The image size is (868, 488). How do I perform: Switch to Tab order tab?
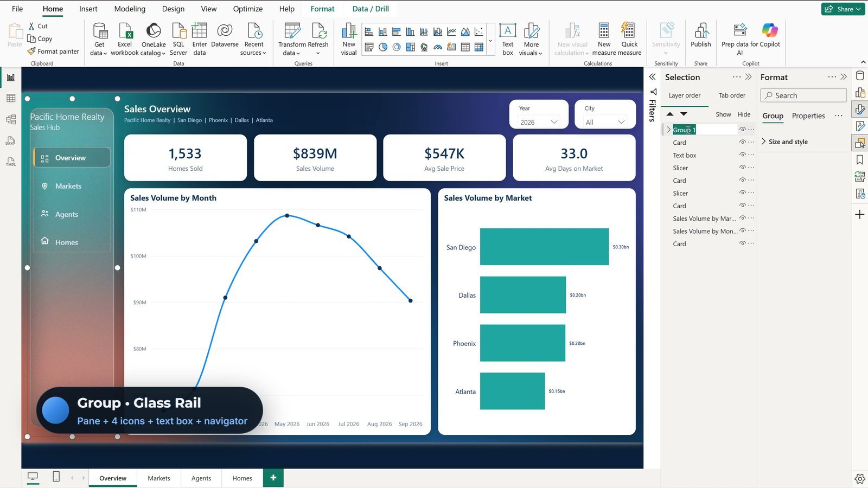click(x=732, y=95)
